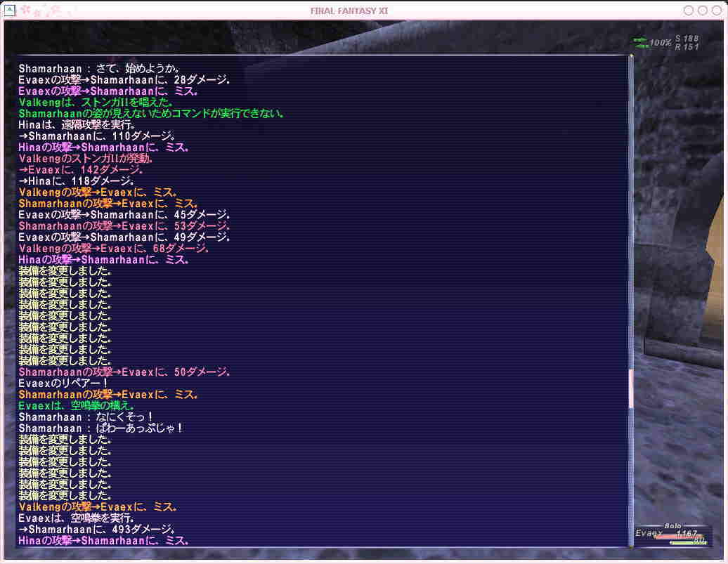Click the '493ダメージ' log line
The width and height of the screenshot is (728, 564).
[96, 530]
